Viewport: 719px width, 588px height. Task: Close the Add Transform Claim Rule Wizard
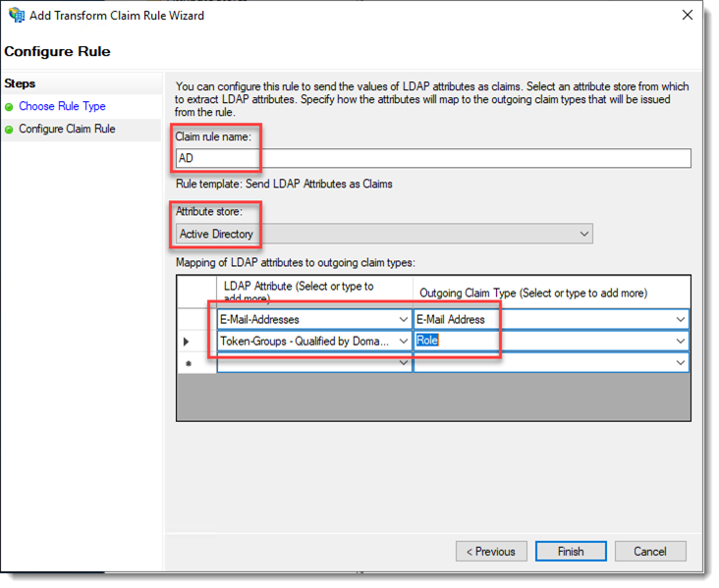pos(687,15)
